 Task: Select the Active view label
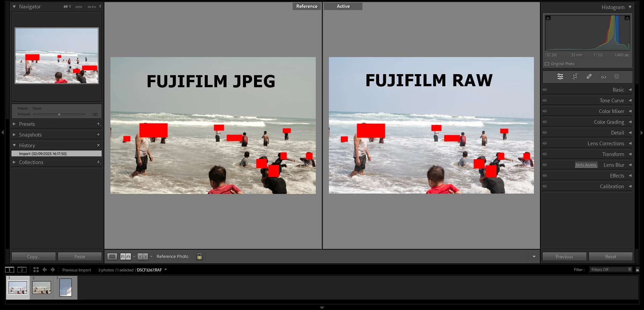tap(343, 6)
